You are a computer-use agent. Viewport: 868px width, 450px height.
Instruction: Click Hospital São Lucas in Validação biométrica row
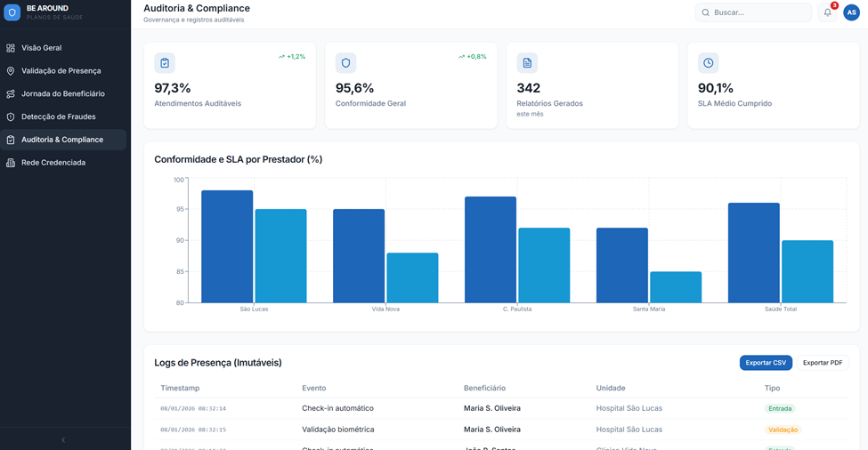tap(629, 430)
